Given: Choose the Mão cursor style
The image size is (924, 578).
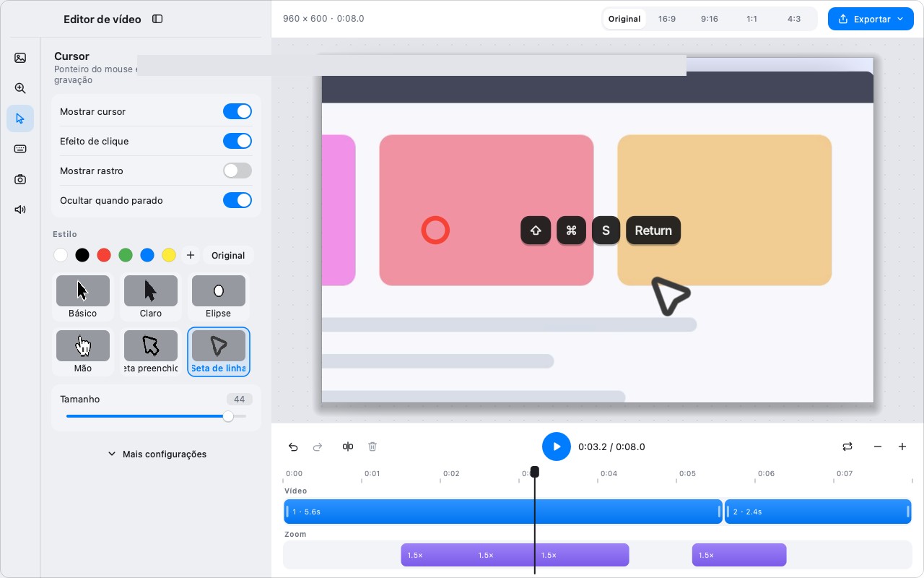Looking at the screenshot, I should [x=83, y=351].
